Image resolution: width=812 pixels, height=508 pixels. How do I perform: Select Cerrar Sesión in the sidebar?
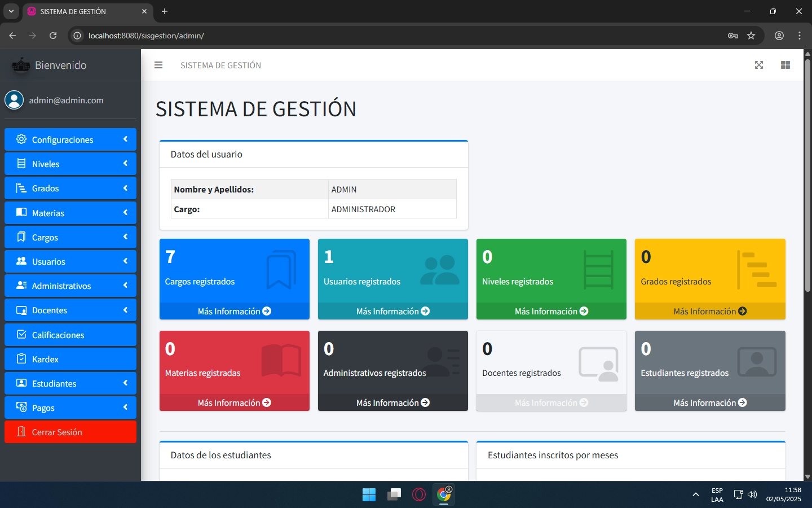tap(56, 432)
